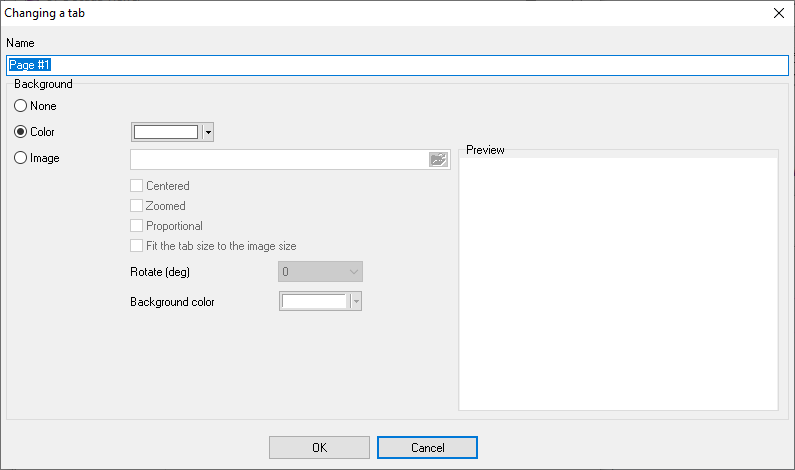The width and height of the screenshot is (795, 470).
Task: Expand the Rotate (deg) combo box
Action: pyautogui.click(x=320, y=272)
